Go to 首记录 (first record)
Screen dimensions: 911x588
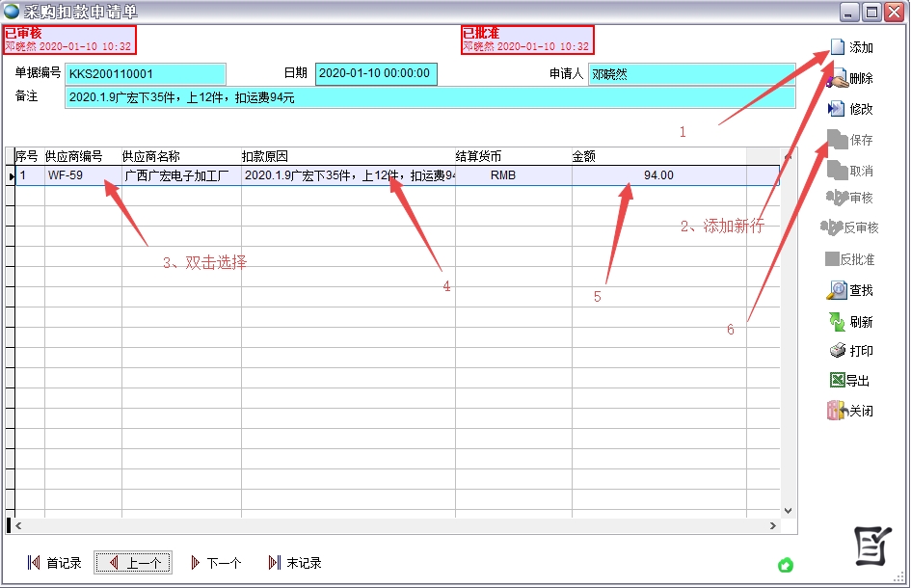55,563
